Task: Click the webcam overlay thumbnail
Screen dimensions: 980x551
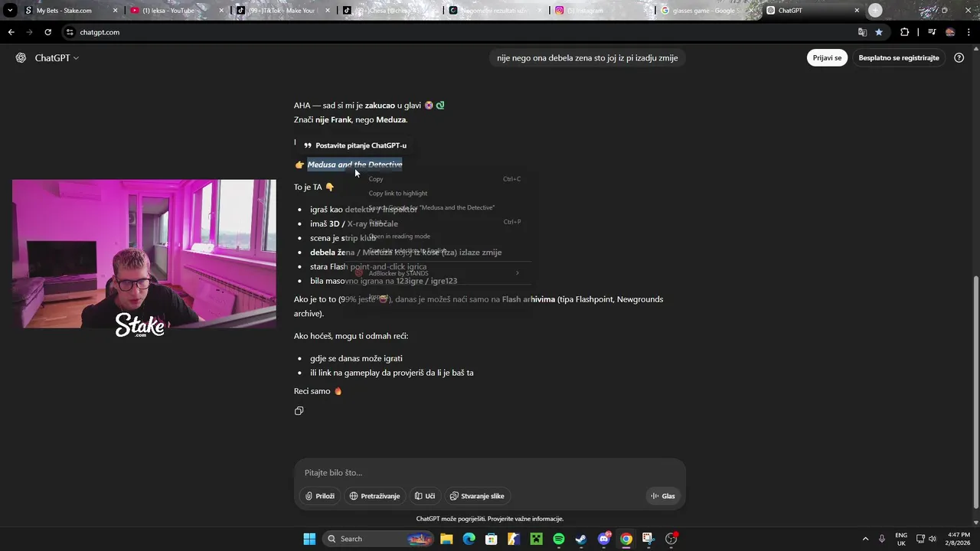Action: pyautogui.click(x=144, y=254)
